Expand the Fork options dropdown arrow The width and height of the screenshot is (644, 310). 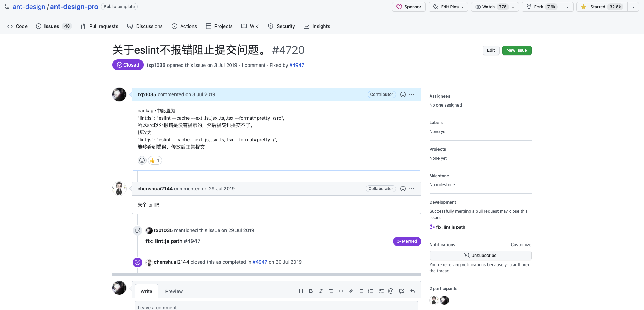click(x=567, y=7)
